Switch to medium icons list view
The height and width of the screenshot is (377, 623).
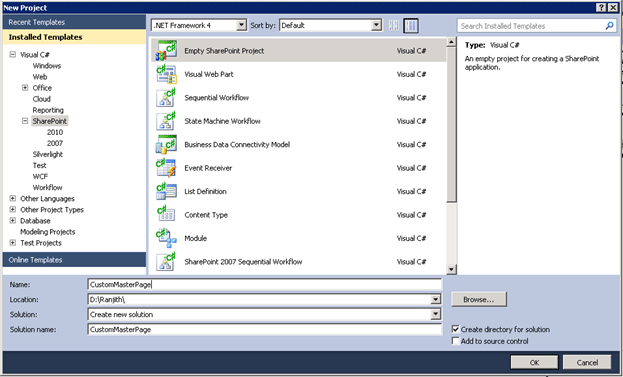click(x=411, y=26)
